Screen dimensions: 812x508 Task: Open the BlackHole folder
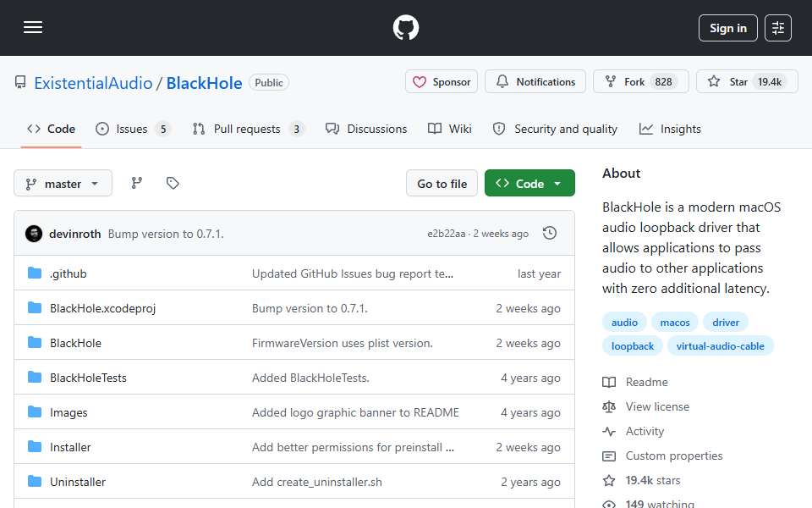(x=75, y=343)
